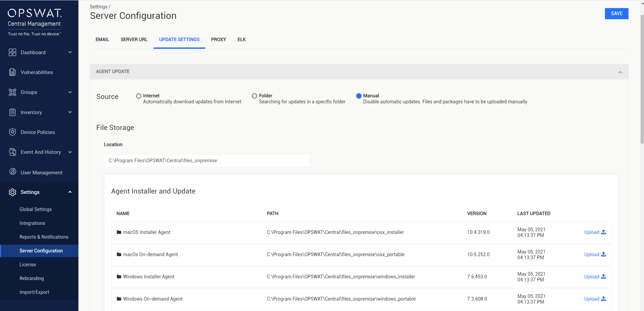Expand the Inventory menu chevron

tap(70, 112)
